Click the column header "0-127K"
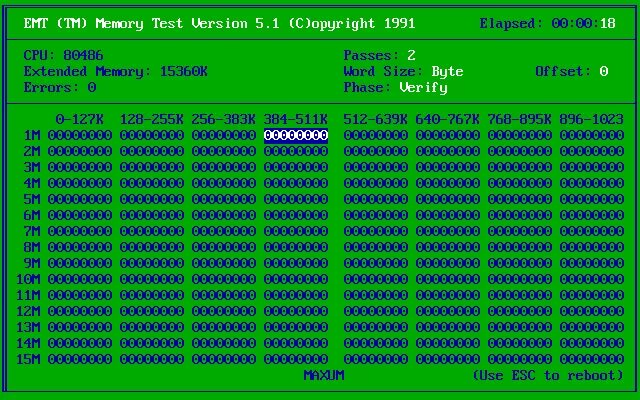Image resolution: width=640 pixels, height=400 pixels. coord(80,119)
